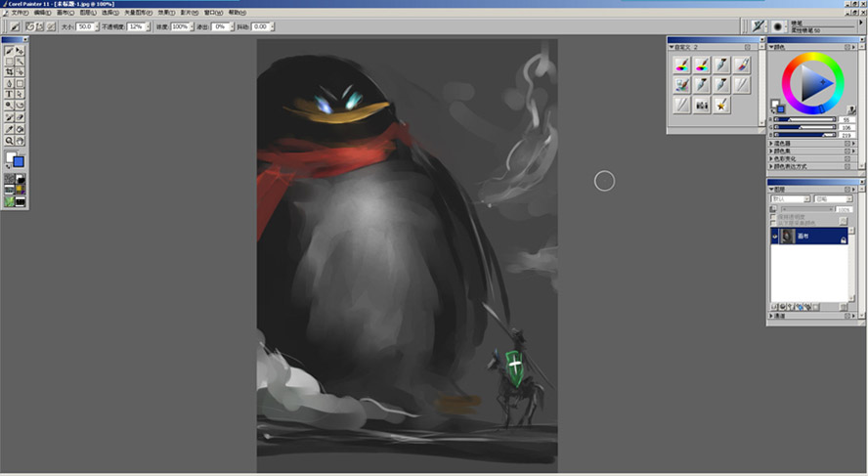
Task: Click the brush tool button in property bar
Action: 15,26
